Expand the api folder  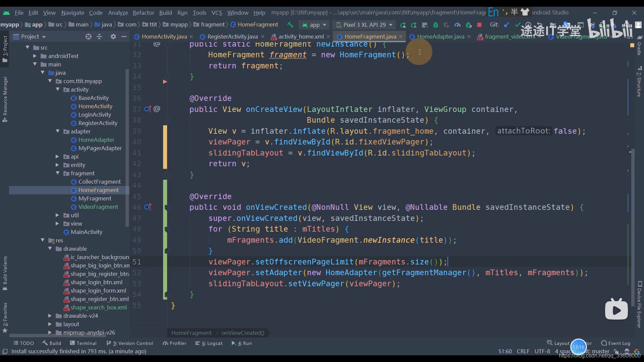(57, 157)
